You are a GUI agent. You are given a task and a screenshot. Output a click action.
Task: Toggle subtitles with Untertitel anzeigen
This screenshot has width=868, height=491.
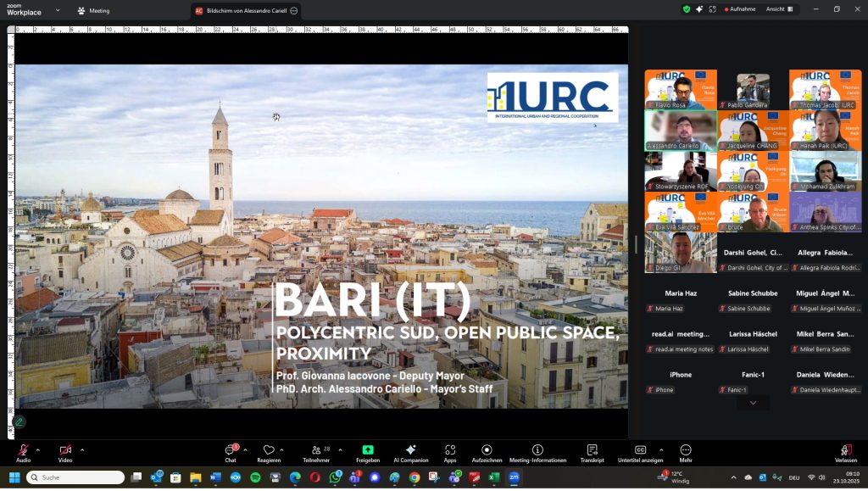click(640, 450)
